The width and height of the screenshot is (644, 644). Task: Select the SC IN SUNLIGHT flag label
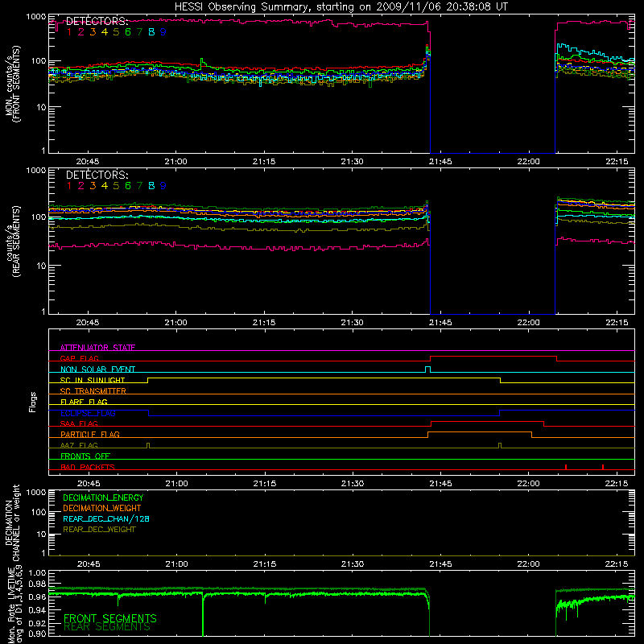pyautogui.click(x=93, y=380)
